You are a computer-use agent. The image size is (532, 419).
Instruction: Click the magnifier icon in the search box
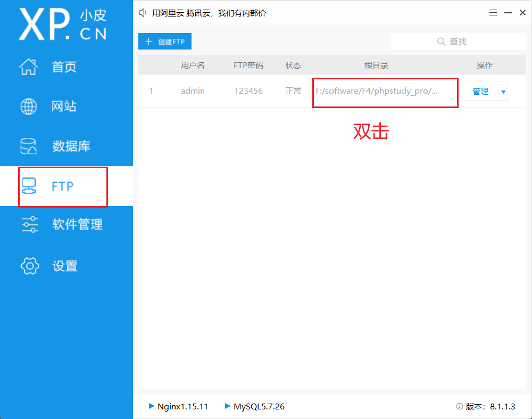[441, 41]
